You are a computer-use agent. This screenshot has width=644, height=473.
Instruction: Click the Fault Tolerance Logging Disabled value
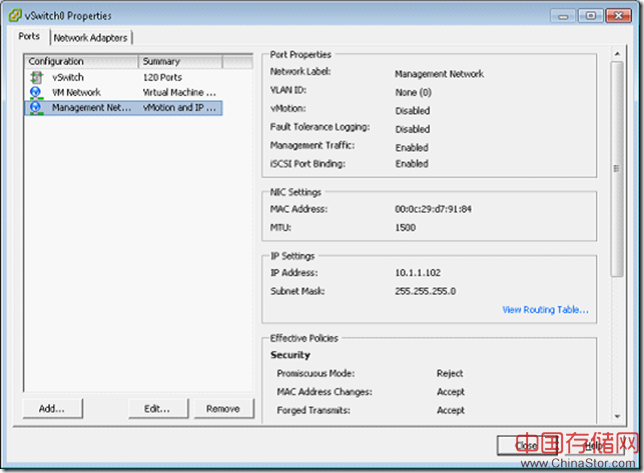tap(412, 129)
